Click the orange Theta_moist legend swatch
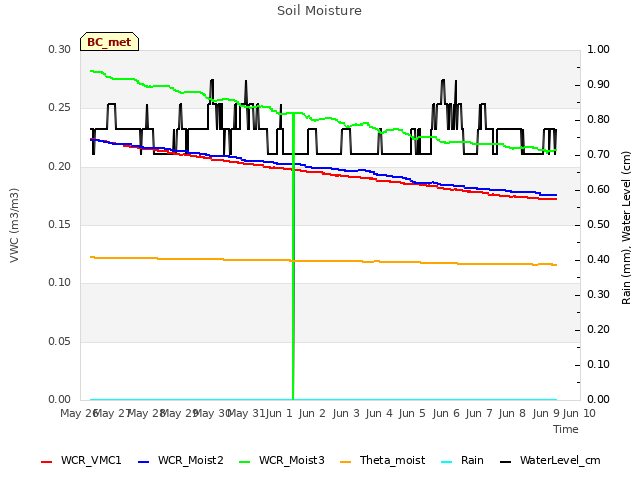This screenshot has height=480, width=640. click(x=346, y=462)
